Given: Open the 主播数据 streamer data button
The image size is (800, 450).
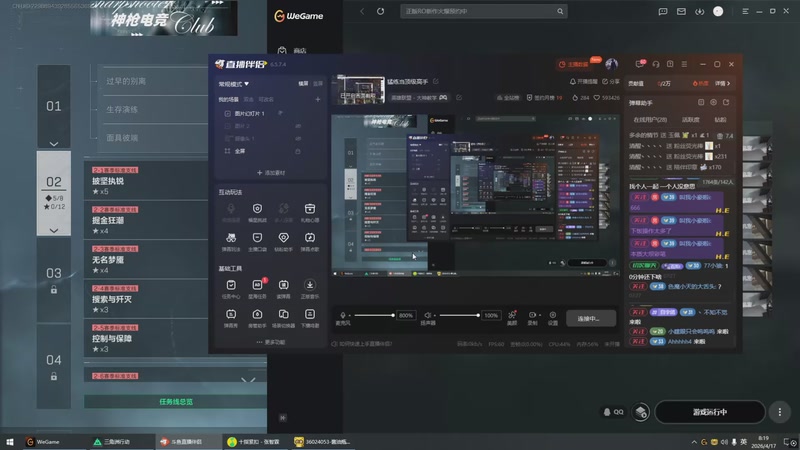Looking at the screenshot, I should click(x=574, y=64).
